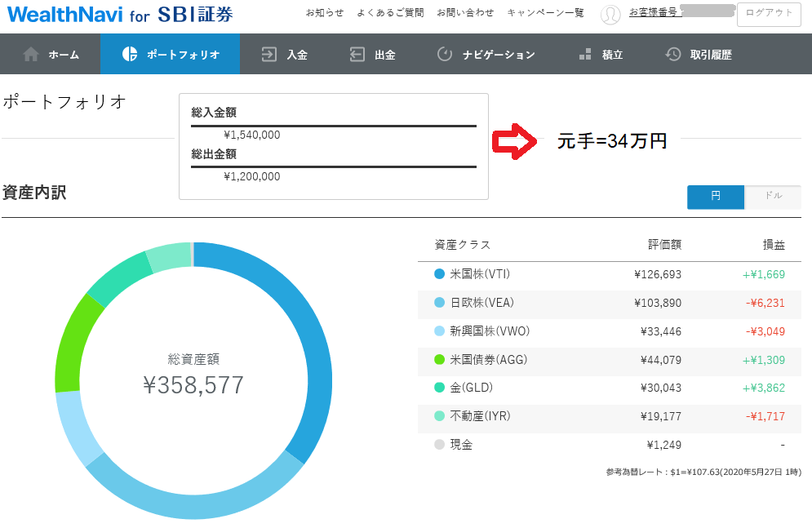Open the よくあるご質問 link
This screenshot has height=528, width=812.
pyautogui.click(x=390, y=12)
